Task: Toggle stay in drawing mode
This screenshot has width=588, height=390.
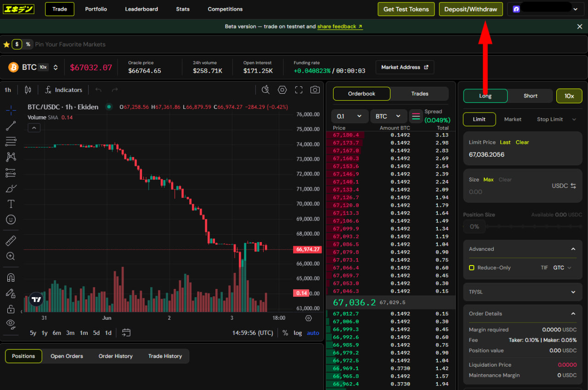Action: [11, 293]
